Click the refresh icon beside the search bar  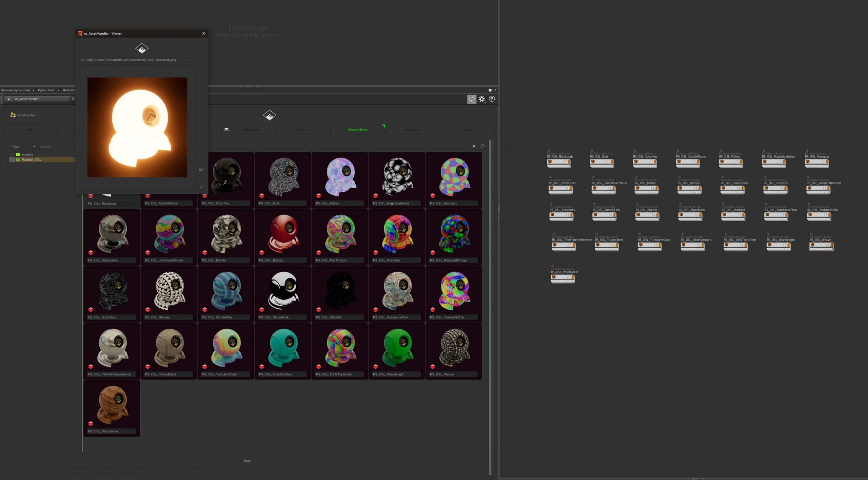pos(482,146)
